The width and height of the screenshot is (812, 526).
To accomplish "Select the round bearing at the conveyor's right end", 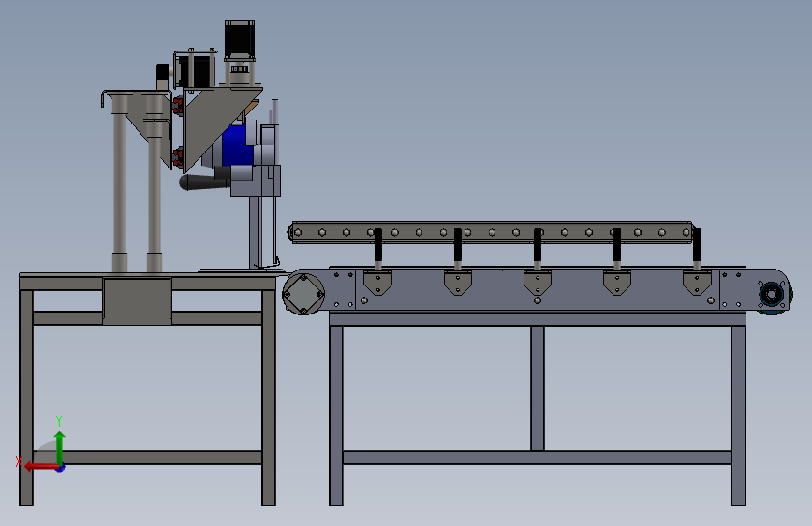I will click(x=772, y=295).
